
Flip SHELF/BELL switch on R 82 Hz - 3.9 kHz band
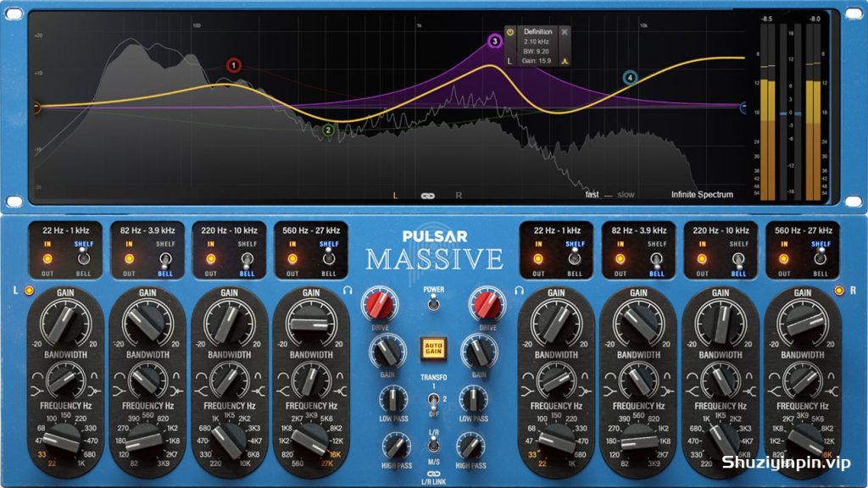coord(657,259)
